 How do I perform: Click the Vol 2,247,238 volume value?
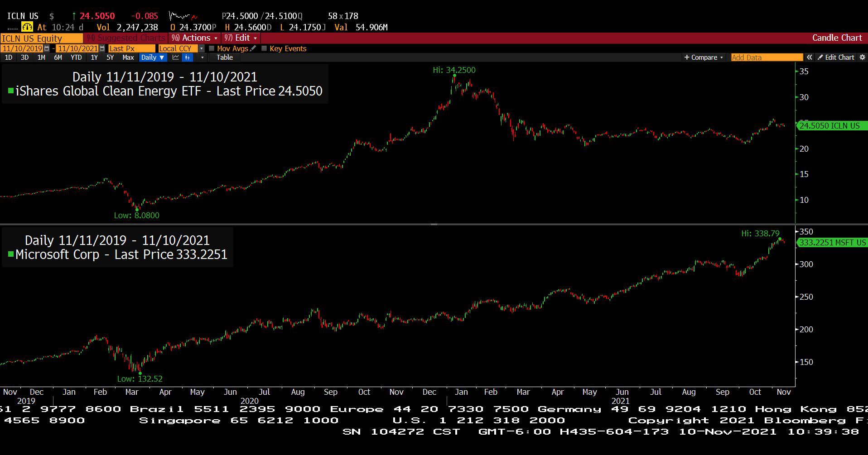(x=127, y=27)
